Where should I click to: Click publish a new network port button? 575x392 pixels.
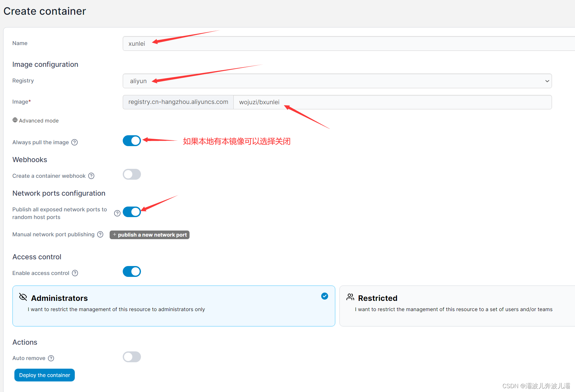pyautogui.click(x=150, y=235)
